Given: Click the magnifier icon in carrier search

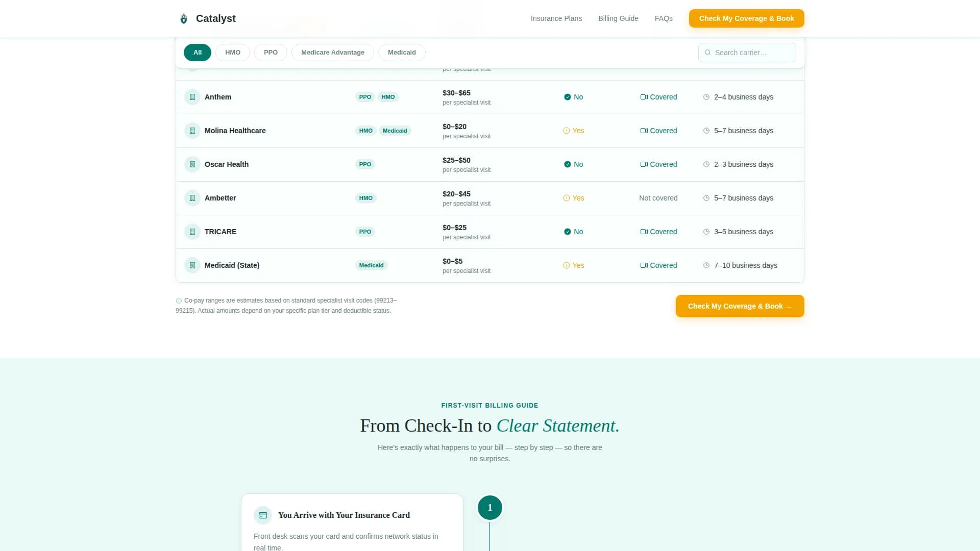Looking at the screenshot, I should pyautogui.click(x=708, y=53).
